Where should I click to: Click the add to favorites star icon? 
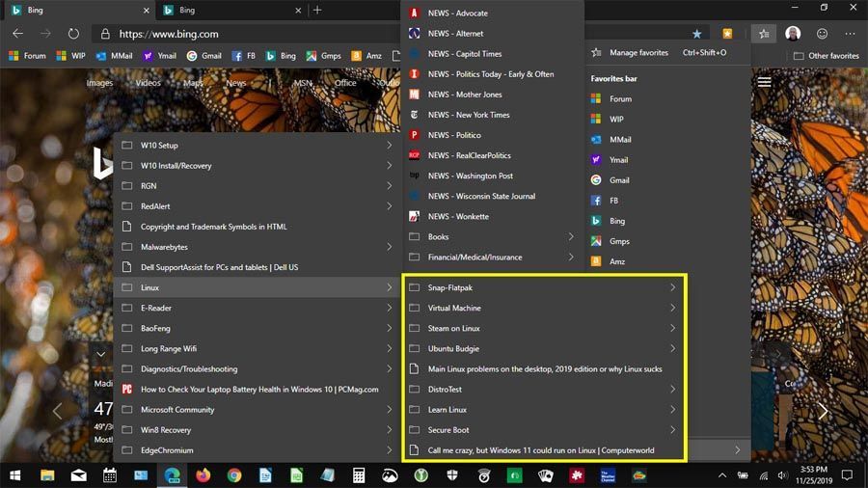[697, 34]
